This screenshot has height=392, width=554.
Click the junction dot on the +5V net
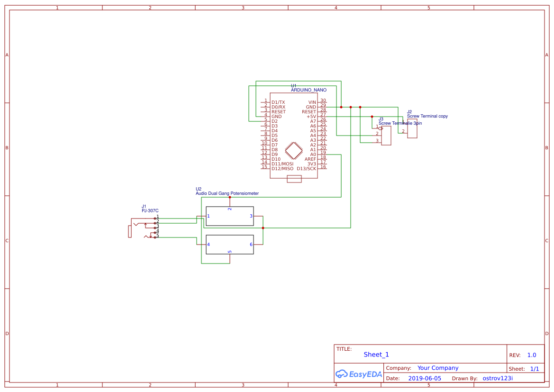pos(372,117)
